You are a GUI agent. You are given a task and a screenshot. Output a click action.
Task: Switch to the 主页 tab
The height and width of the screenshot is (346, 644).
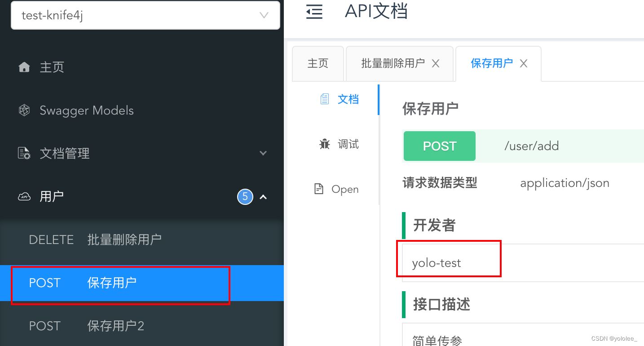point(318,63)
